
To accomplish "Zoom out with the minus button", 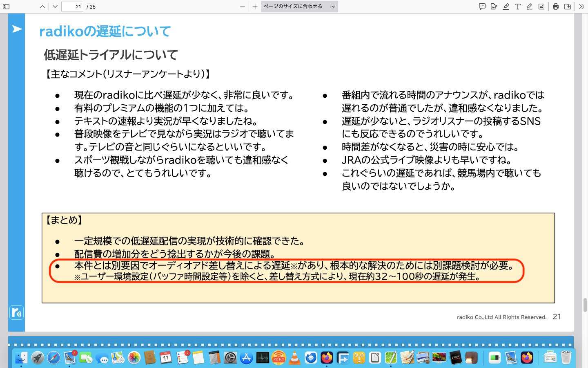I will pyautogui.click(x=243, y=7).
